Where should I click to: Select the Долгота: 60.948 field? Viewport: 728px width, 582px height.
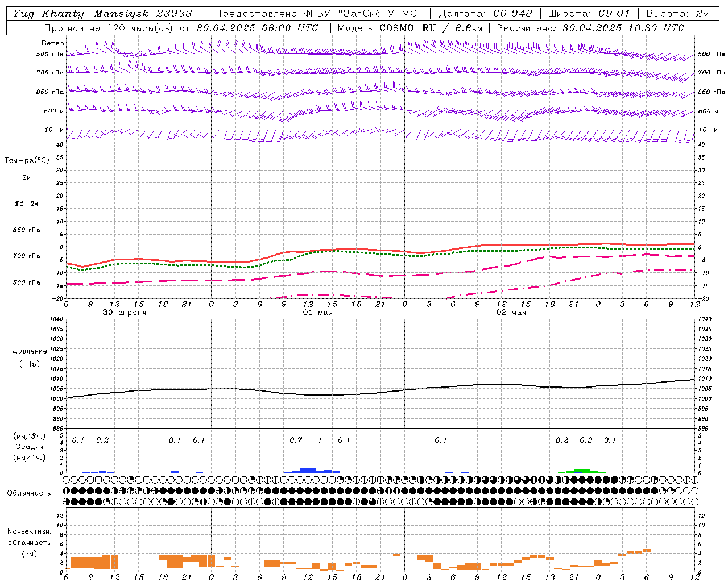[486, 14]
